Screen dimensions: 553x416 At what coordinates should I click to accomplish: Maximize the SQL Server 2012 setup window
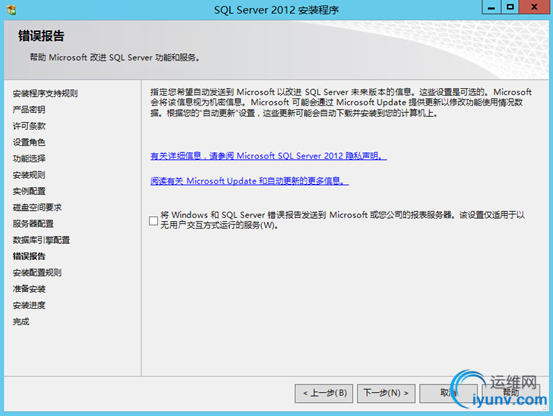click(x=510, y=7)
